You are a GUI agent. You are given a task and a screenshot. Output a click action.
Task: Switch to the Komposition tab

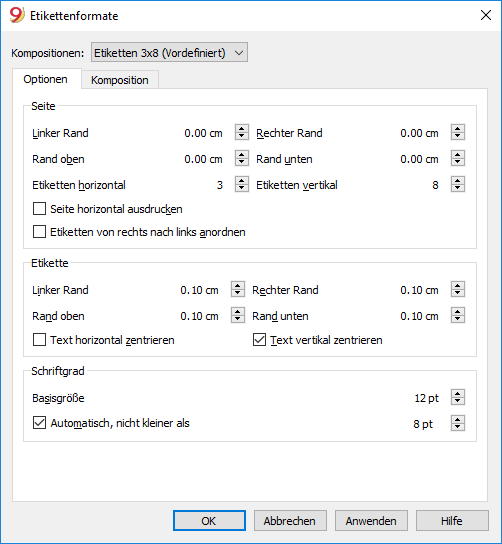tap(120, 80)
